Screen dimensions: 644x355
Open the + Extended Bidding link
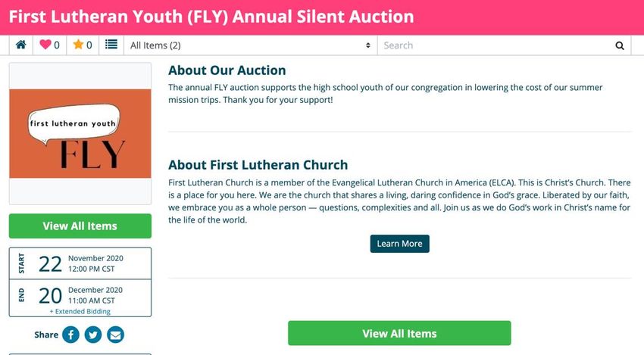coord(80,312)
